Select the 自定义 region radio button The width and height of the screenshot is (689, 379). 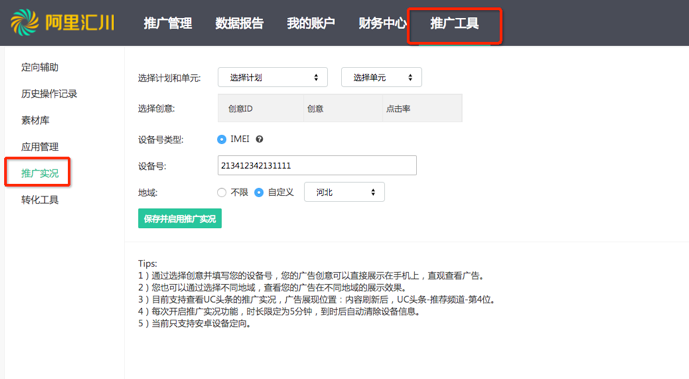point(259,192)
